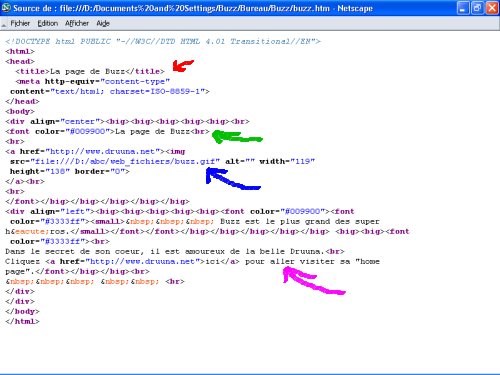Click the DOCTYPE declaration line

[x=163, y=41]
